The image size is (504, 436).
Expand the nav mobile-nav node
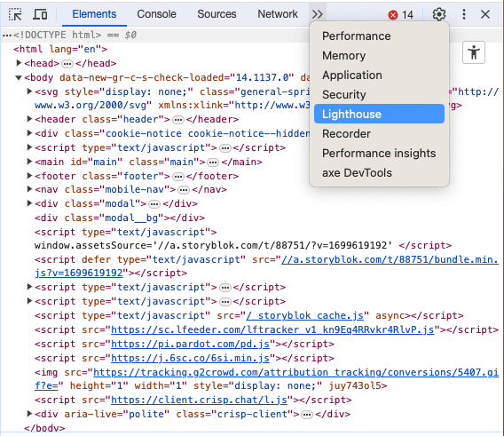click(29, 189)
